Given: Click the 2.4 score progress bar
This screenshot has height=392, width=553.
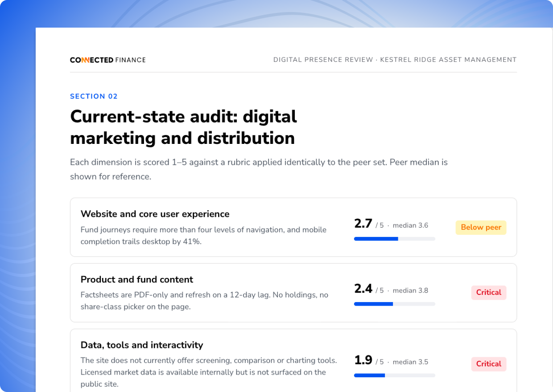Looking at the screenshot, I should pyautogui.click(x=394, y=304).
